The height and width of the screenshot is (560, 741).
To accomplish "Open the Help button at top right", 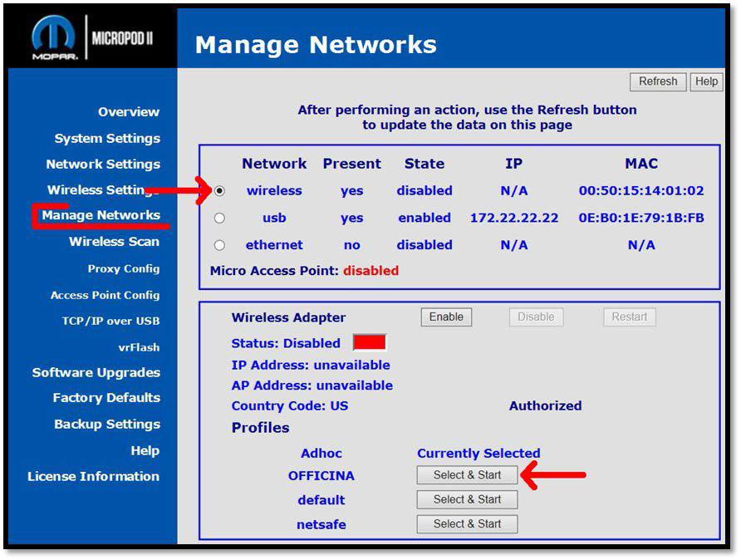I will pyautogui.click(x=706, y=81).
